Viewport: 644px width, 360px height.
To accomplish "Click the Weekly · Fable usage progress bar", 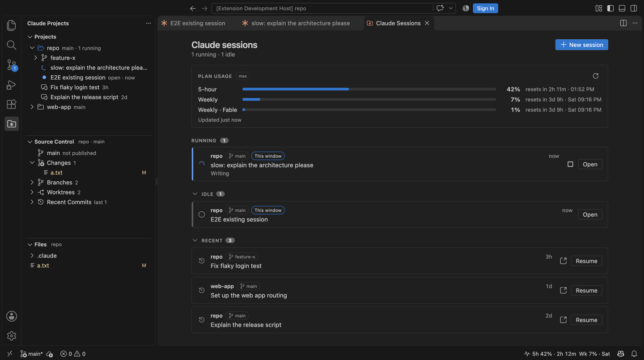I will (x=369, y=110).
